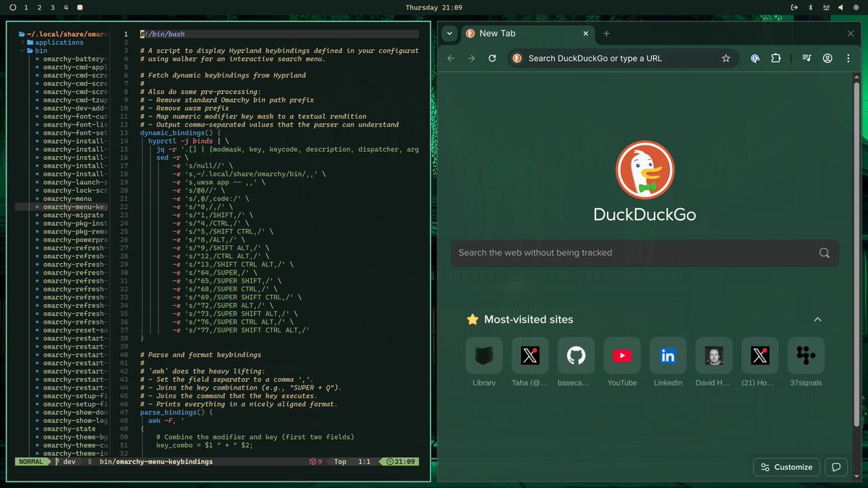
Task: Open the 1Password extension icon
Action: pyautogui.click(x=755, y=59)
